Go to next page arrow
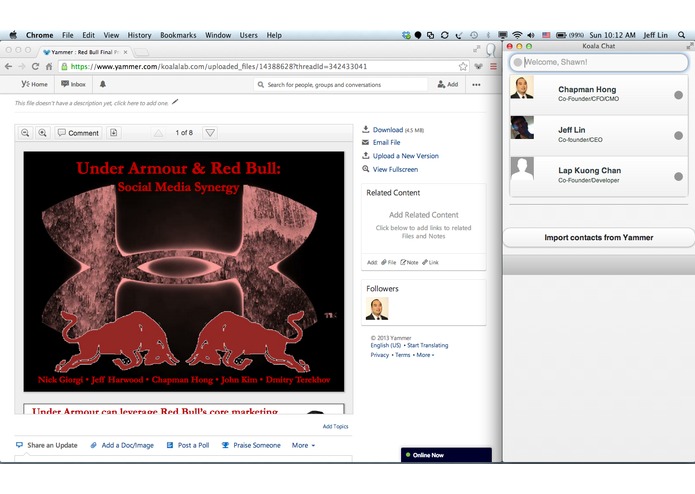 [x=210, y=133]
